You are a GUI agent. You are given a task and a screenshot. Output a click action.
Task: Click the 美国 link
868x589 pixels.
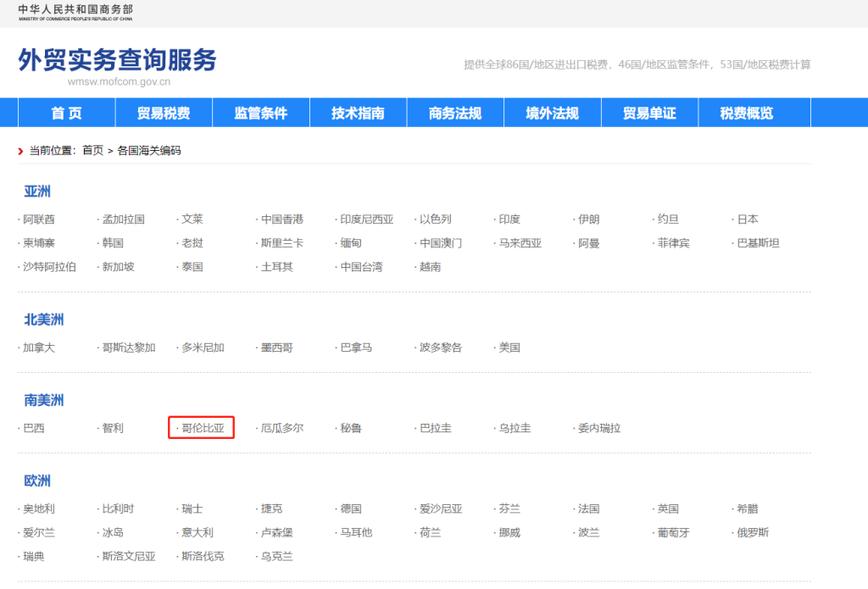pos(509,347)
